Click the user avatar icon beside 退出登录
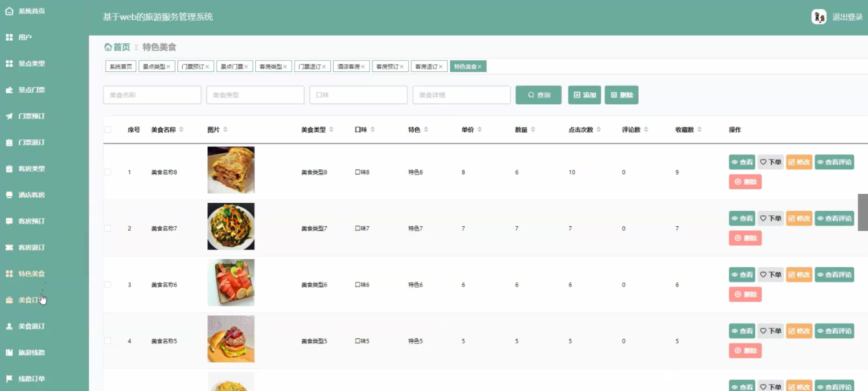The height and width of the screenshot is (391, 868). pos(819,17)
